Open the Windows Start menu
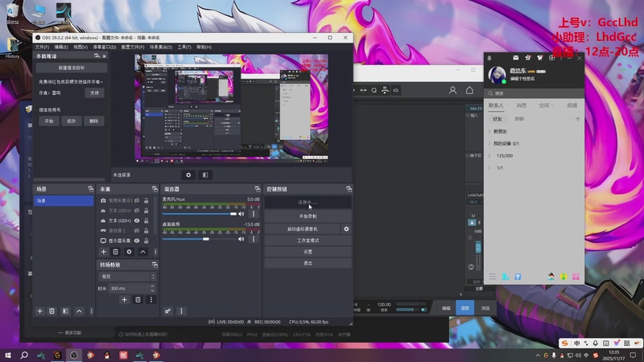Viewport: 644px width, 362px height. (x=8, y=355)
